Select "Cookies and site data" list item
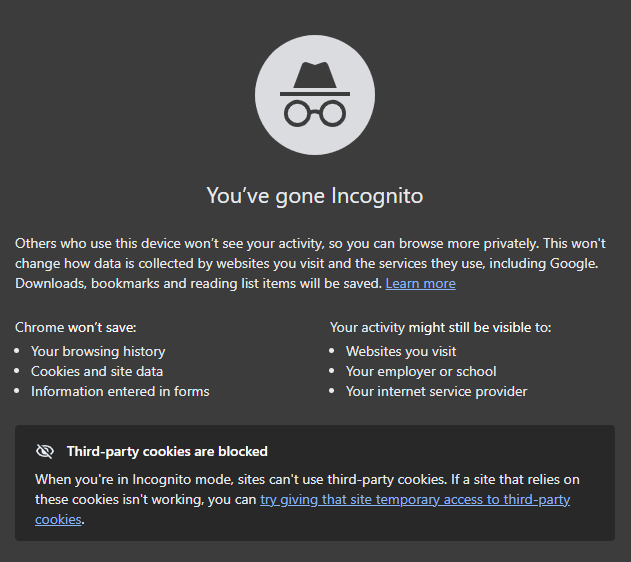631x562 pixels. click(x=97, y=371)
